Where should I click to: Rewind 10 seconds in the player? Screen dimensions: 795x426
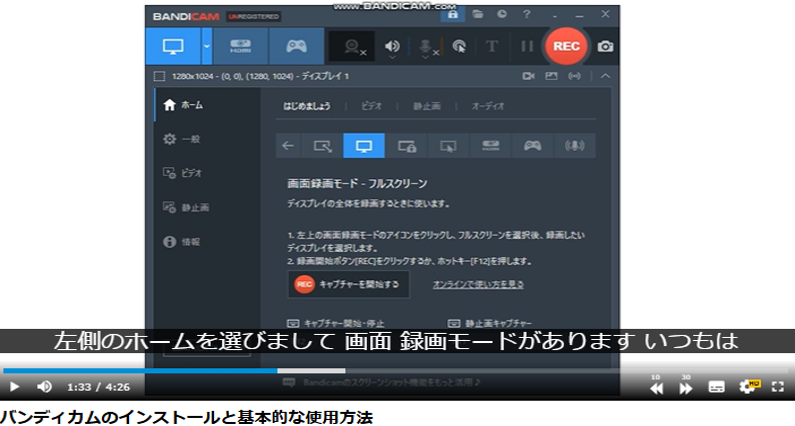(656, 386)
